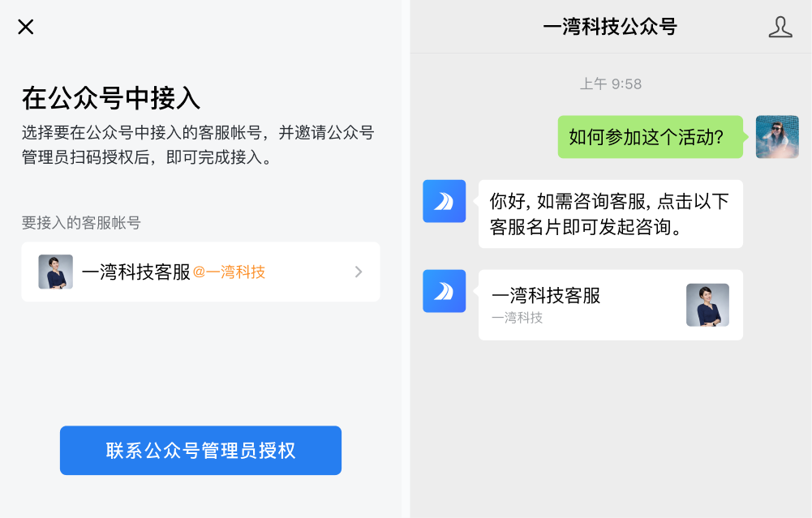Click the reply bubble mentioning 客服名片
The height and width of the screenshot is (518, 812).
(611, 213)
